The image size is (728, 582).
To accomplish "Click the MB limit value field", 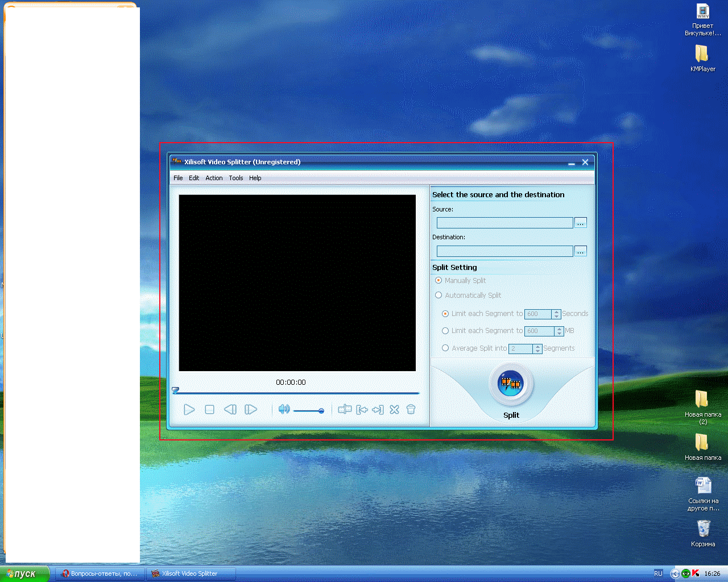I will [540, 331].
